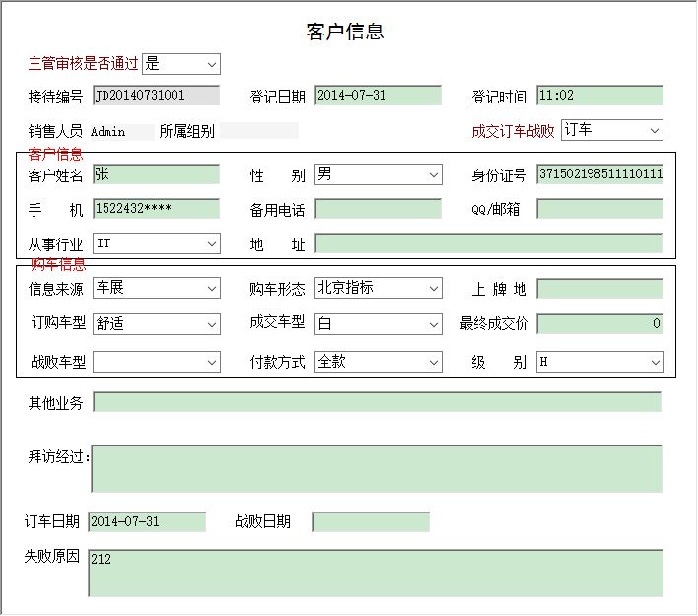The height and width of the screenshot is (616, 698).
Task: Click the 身份证号 input field
Action: click(x=599, y=174)
